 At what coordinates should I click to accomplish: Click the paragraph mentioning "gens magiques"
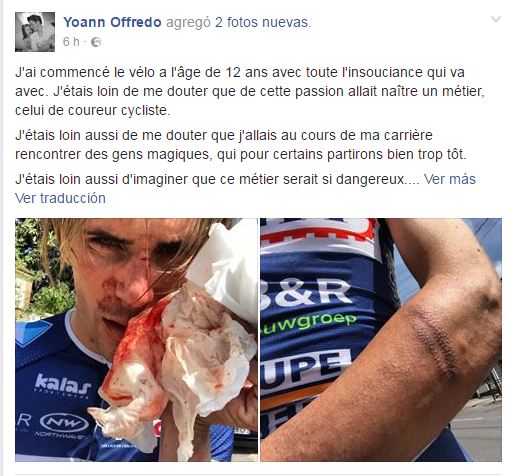241,145
